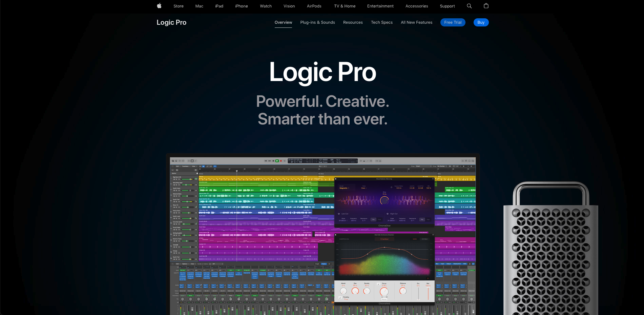Click the "Powerful. Creative." tagline text

coord(323,101)
